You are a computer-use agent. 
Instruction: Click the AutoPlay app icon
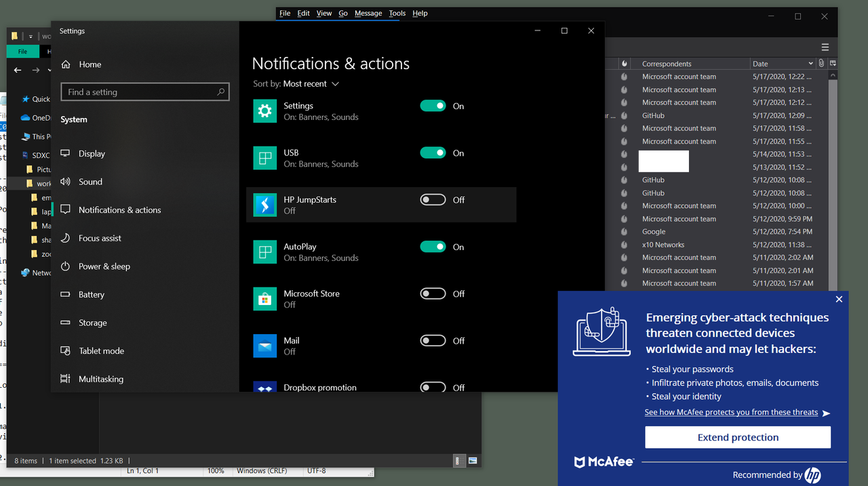(x=264, y=251)
